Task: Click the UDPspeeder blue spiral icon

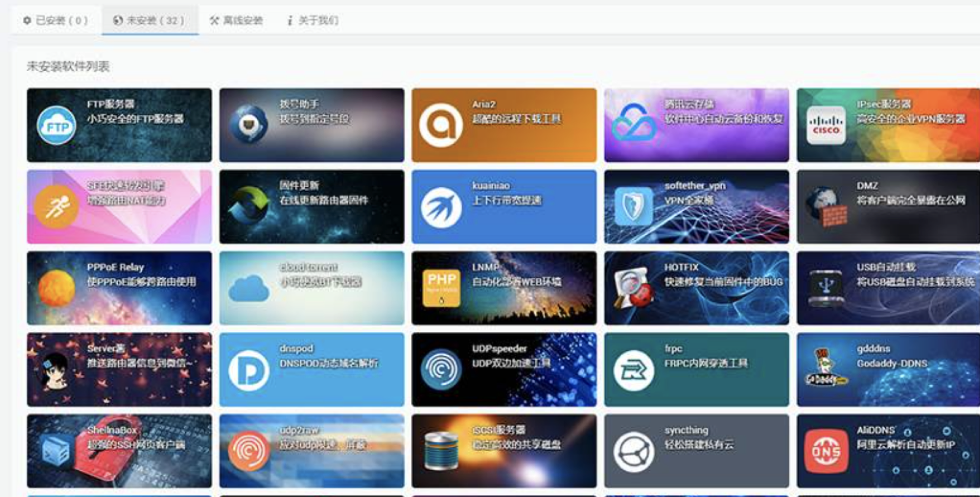Action: tap(441, 369)
